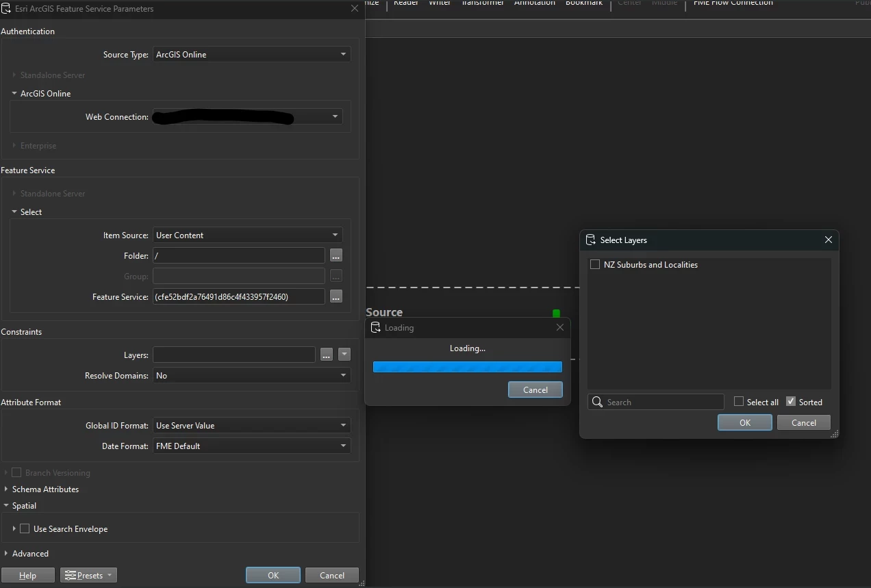The width and height of the screenshot is (871, 588).
Task: Close the Loading dialog
Action: pyautogui.click(x=560, y=327)
